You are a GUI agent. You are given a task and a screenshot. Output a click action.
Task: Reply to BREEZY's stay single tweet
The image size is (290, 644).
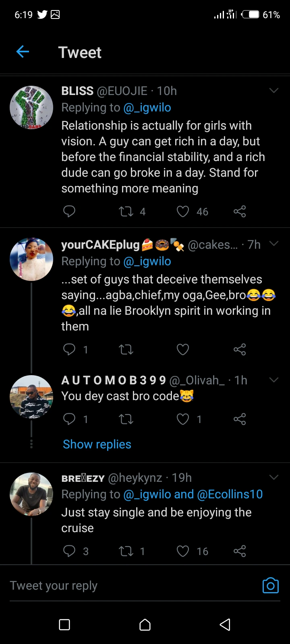click(x=69, y=551)
